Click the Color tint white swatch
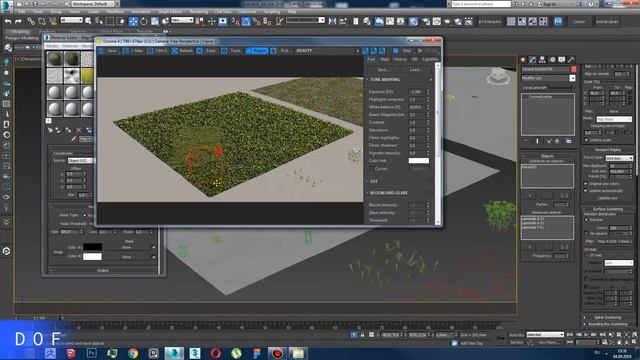 click(x=419, y=161)
